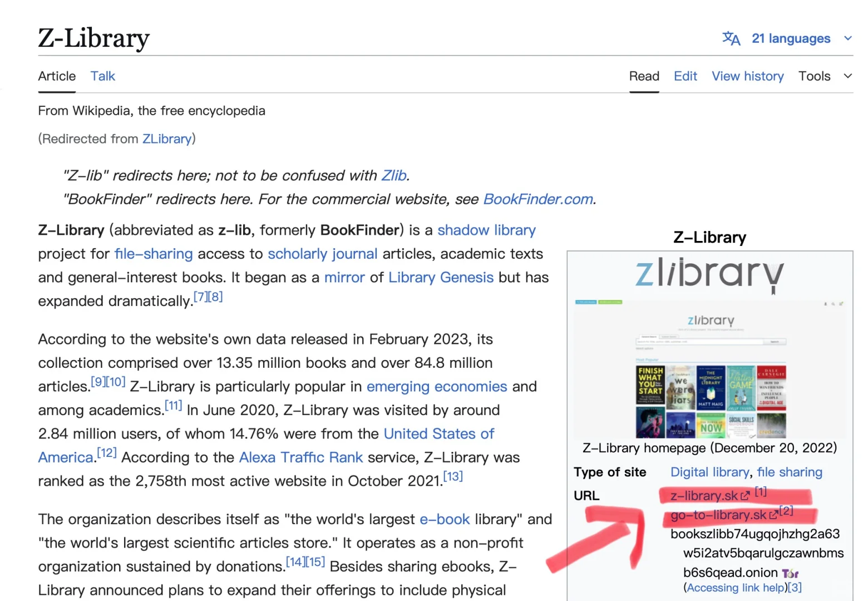Screen dimensions: 868x601
Task: Open the Accessing link help link
Action: (x=736, y=588)
